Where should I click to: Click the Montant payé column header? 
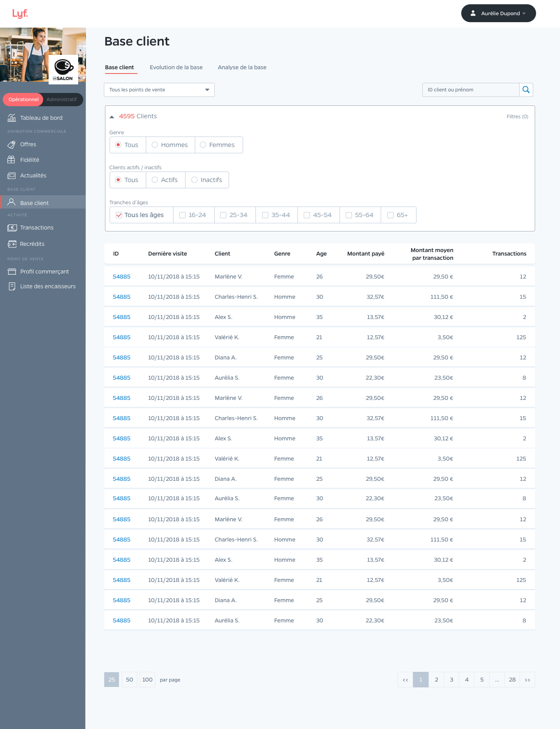pyautogui.click(x=366, y=254)
